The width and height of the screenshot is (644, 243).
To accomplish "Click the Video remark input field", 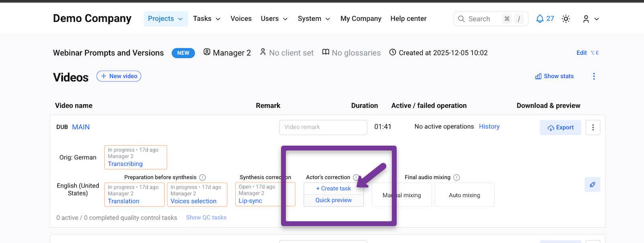I will click(x=323, y=127).
